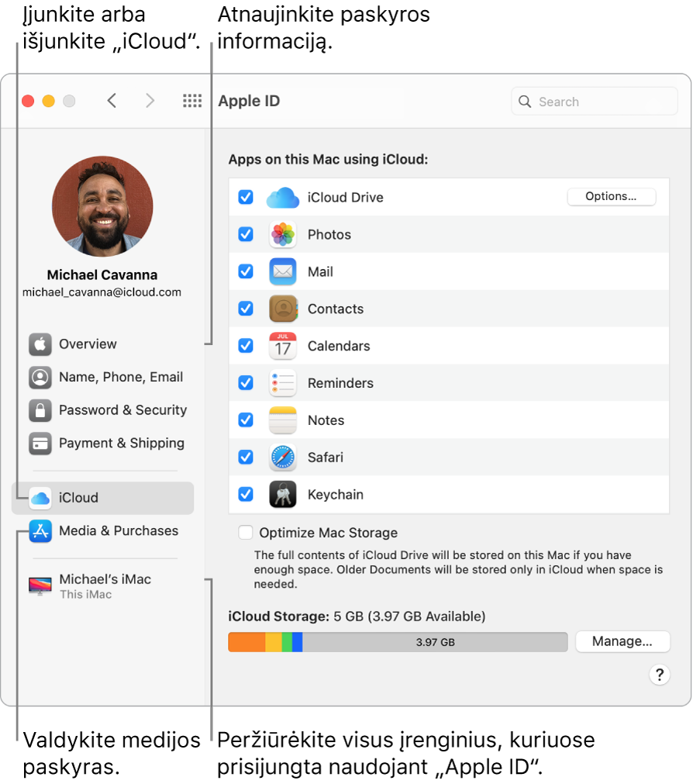Disable the Safari checkbox
This screenshot has height=784, width=693.
coord(246,457)
